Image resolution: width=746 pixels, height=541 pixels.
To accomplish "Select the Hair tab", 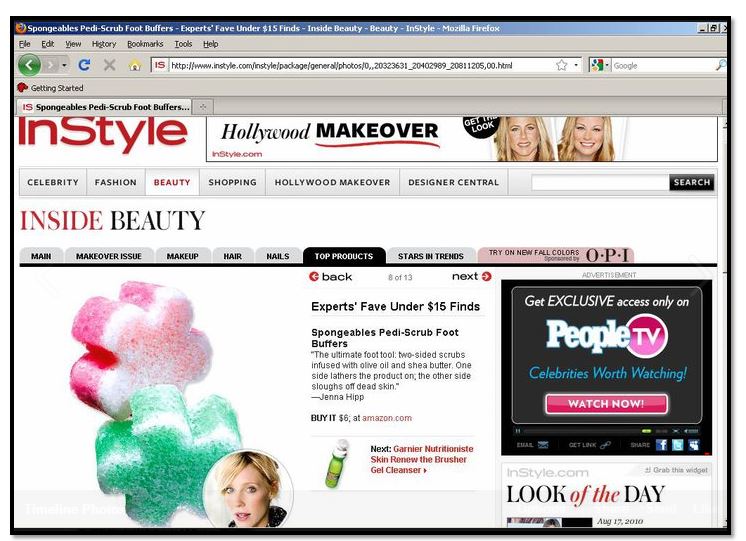I will click(x=233, y=256).
